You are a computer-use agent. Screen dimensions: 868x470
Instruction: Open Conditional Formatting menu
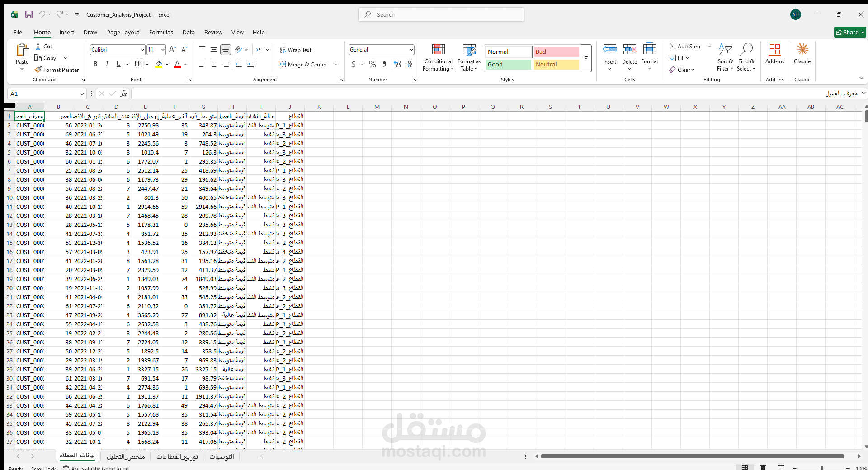tap(438, 57)
